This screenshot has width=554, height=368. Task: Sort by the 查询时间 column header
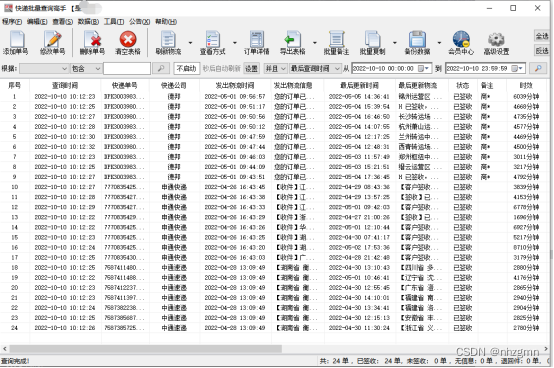coord(65,85)
